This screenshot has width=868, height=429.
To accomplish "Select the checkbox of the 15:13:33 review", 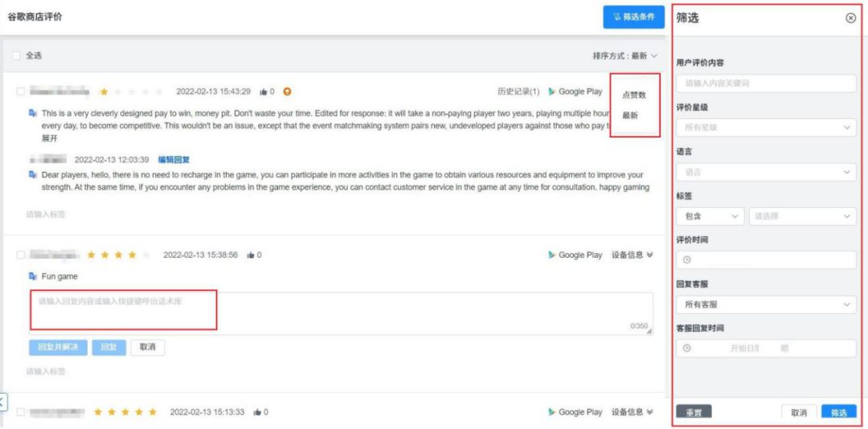I will click(x=20, y=412).
